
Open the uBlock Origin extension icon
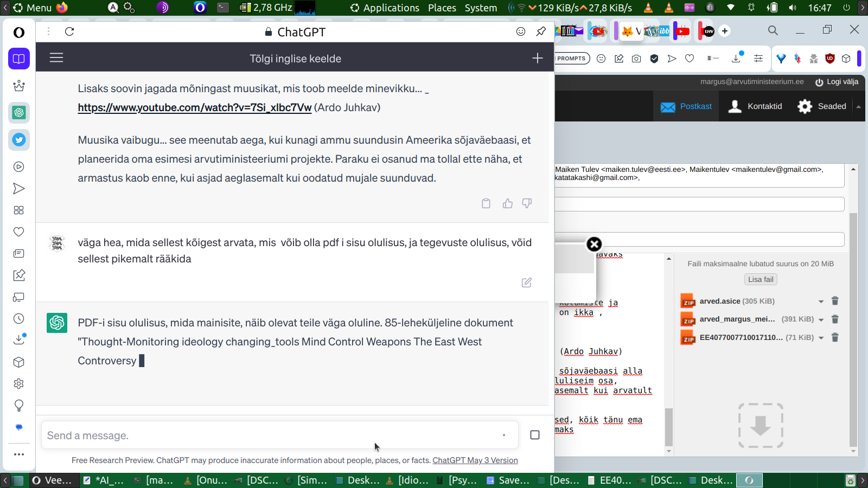point(829,59)
